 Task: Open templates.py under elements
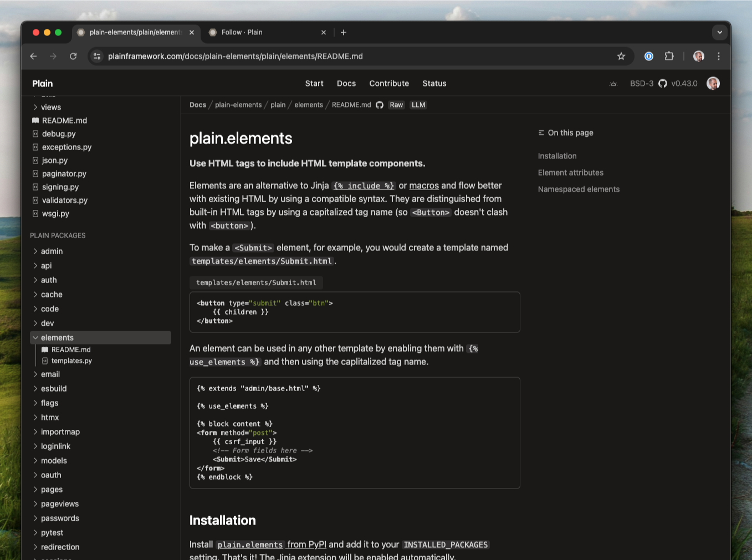(71, 361)
